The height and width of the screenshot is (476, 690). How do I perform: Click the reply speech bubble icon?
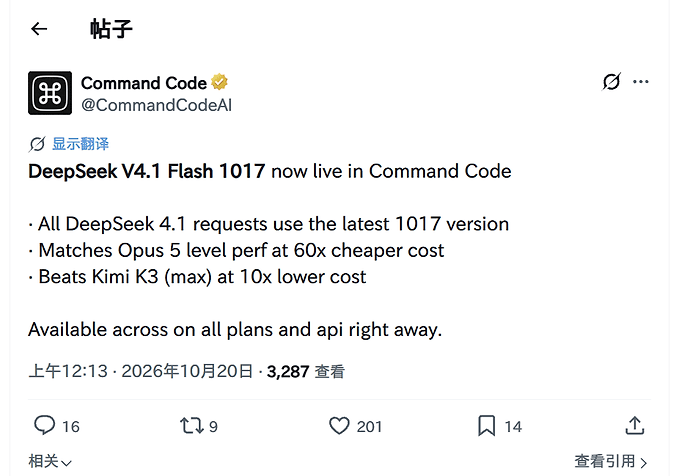(44, 425)
